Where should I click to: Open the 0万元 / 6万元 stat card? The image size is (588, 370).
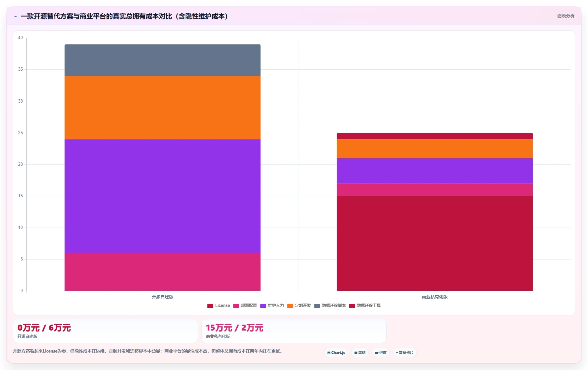coord(105,331)
